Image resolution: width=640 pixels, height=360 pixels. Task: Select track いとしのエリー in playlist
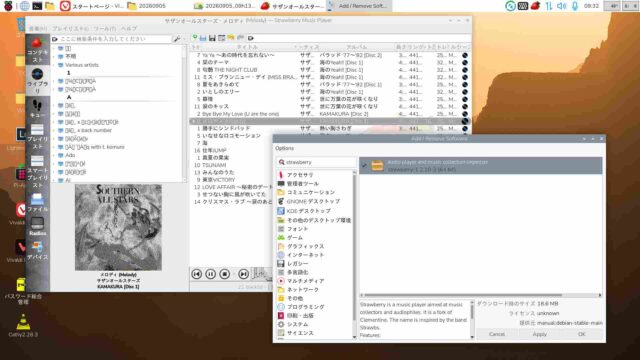pos(221,91)
